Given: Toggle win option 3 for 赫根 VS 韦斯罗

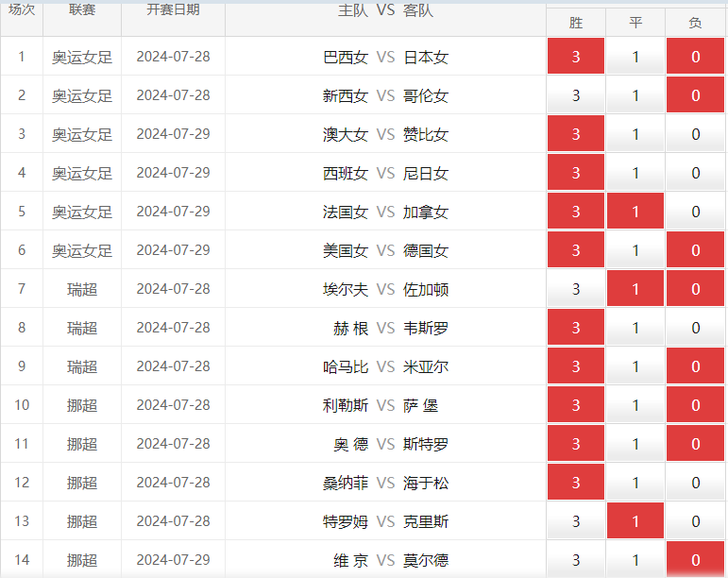Looking at the screenshot, I should 576,328.
